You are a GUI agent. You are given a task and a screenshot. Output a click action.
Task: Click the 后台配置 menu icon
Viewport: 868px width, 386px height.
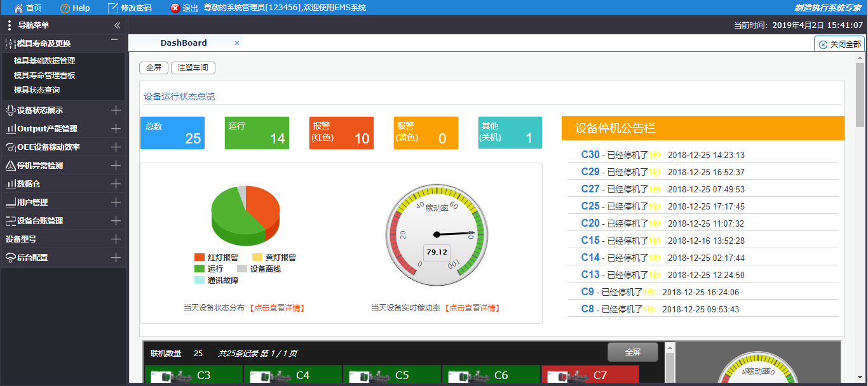10,258
